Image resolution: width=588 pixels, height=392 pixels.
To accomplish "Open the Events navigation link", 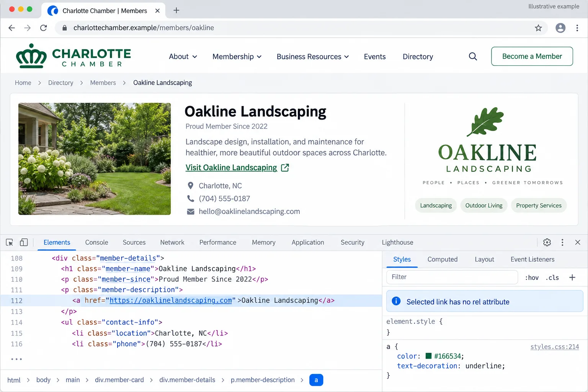I will [x=375, y=57].
